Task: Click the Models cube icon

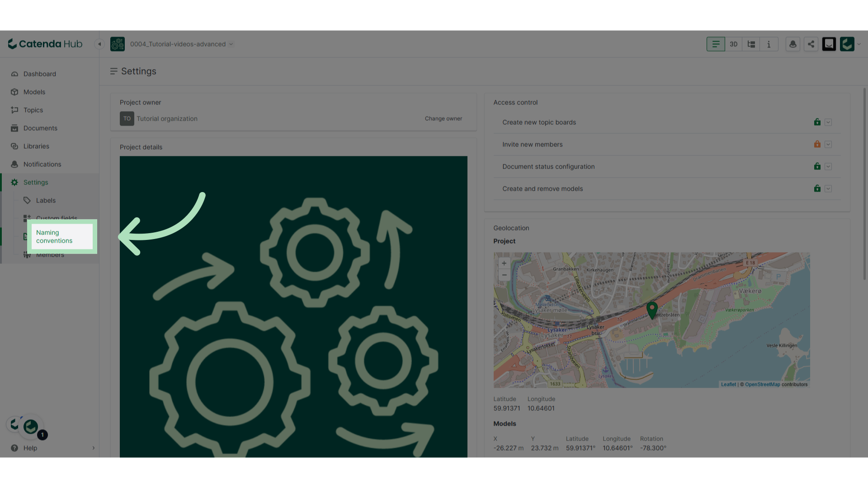Action: 14,92
